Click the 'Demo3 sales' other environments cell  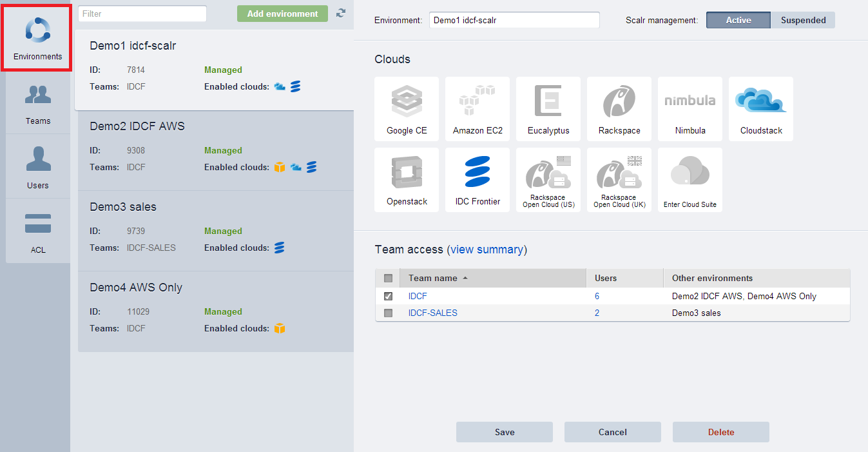click(x=697, y=313)
